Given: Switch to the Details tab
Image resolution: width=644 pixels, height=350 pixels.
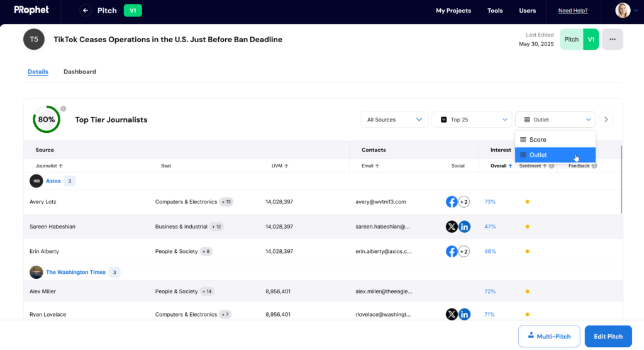Looking at the screenshot, I should 38,72.
